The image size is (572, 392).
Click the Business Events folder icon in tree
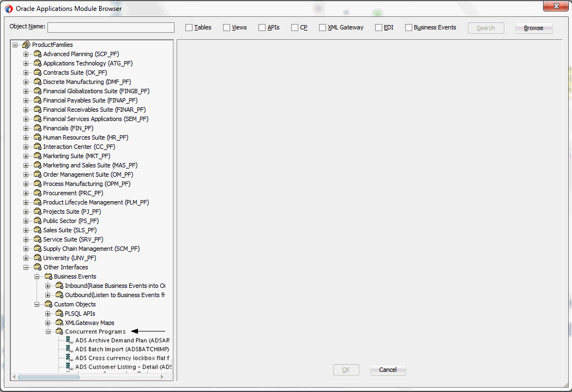pyautogui.click(x=49, y=276)
